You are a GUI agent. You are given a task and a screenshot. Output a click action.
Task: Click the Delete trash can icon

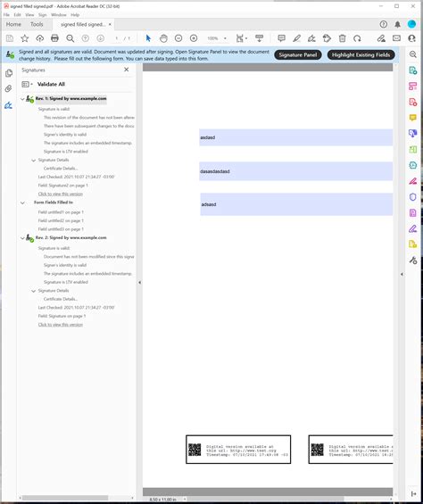click(x=342, y=38)
